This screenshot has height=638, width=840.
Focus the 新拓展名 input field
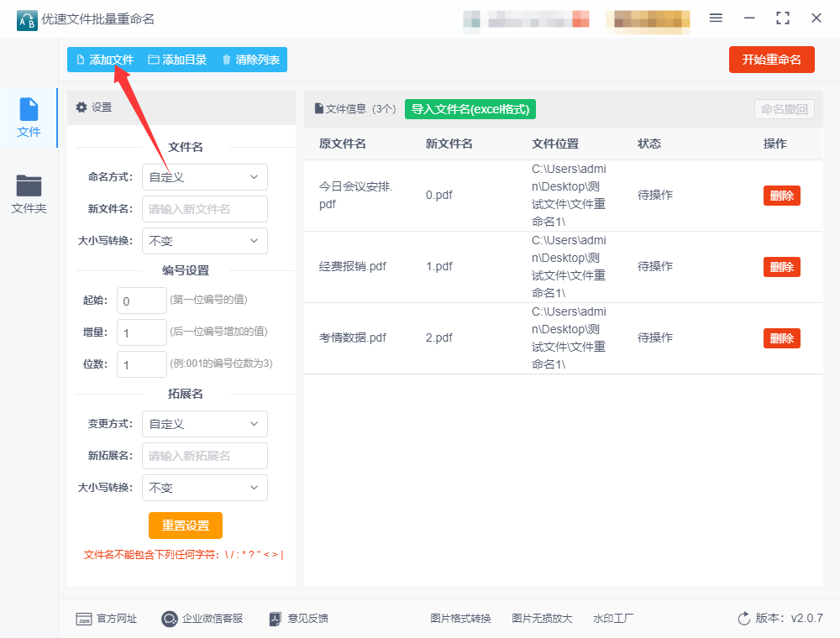point(205,456)
